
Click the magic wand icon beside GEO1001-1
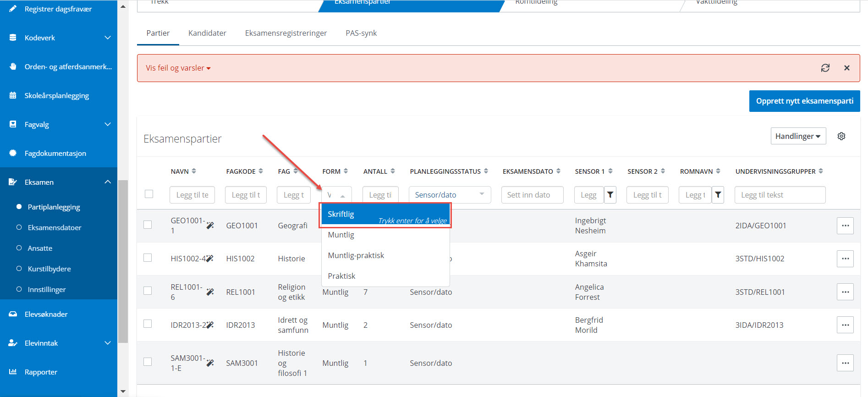210,225
